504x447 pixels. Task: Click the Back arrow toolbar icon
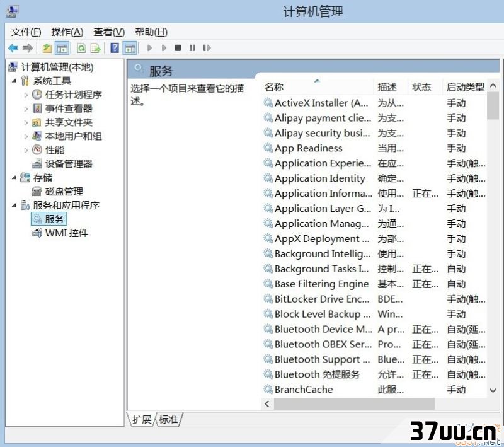(x=13, y=49)
